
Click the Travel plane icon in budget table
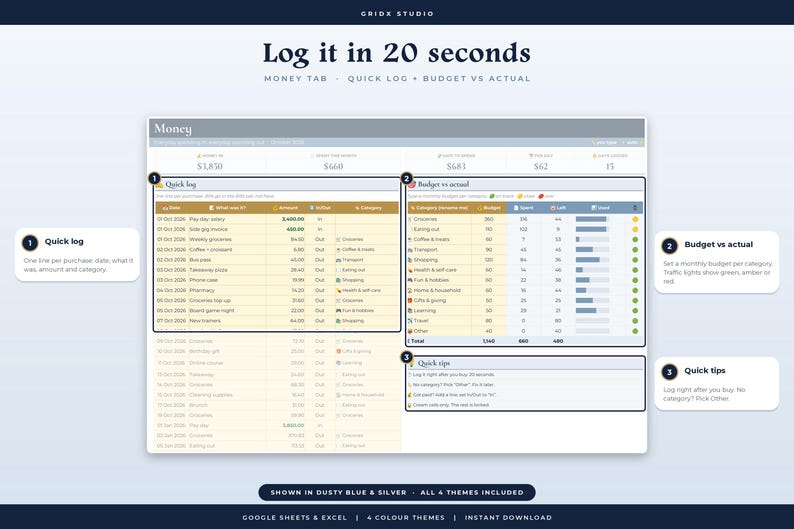tap(410, 321)
